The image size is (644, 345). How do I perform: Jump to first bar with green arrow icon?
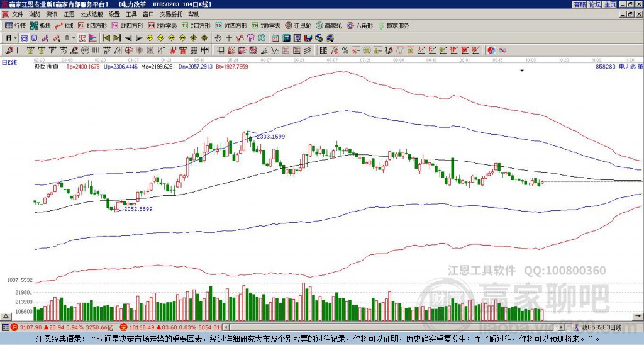[x=106, y=38]
